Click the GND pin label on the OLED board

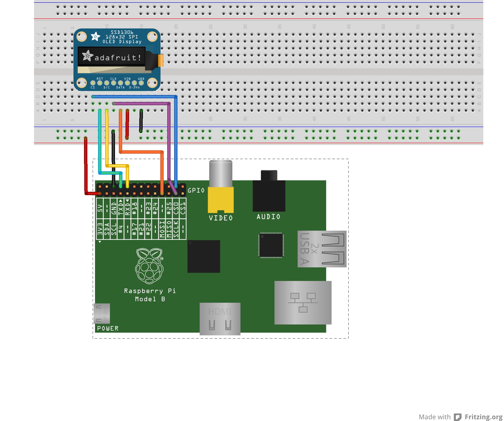click(x=141, y=79)
